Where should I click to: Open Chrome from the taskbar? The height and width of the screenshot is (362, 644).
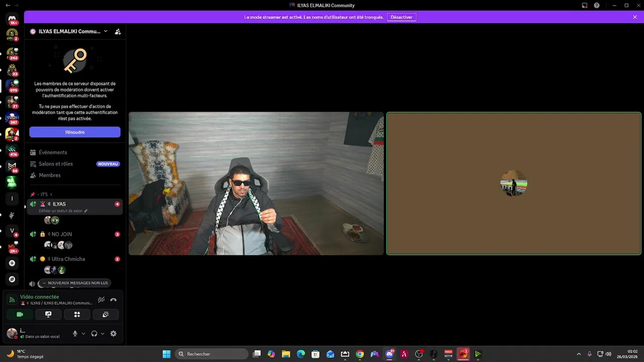pos(360,354)
